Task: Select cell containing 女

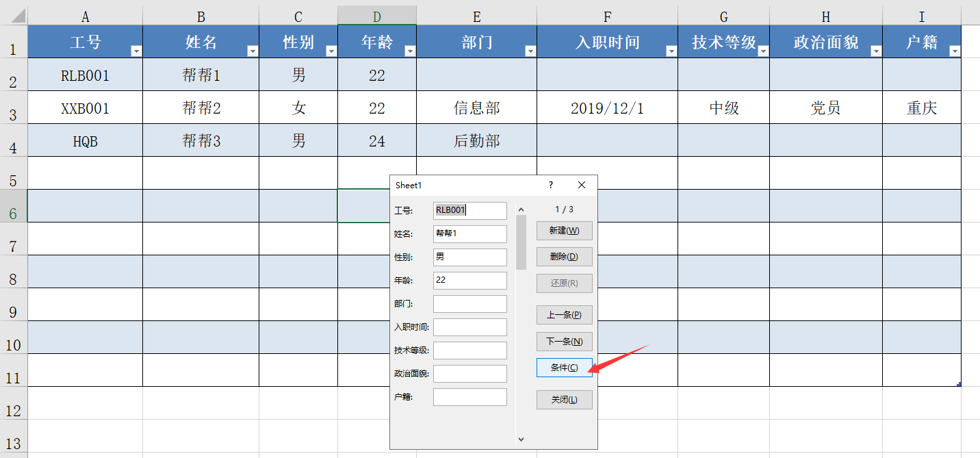Action: (x=298, y=107)
